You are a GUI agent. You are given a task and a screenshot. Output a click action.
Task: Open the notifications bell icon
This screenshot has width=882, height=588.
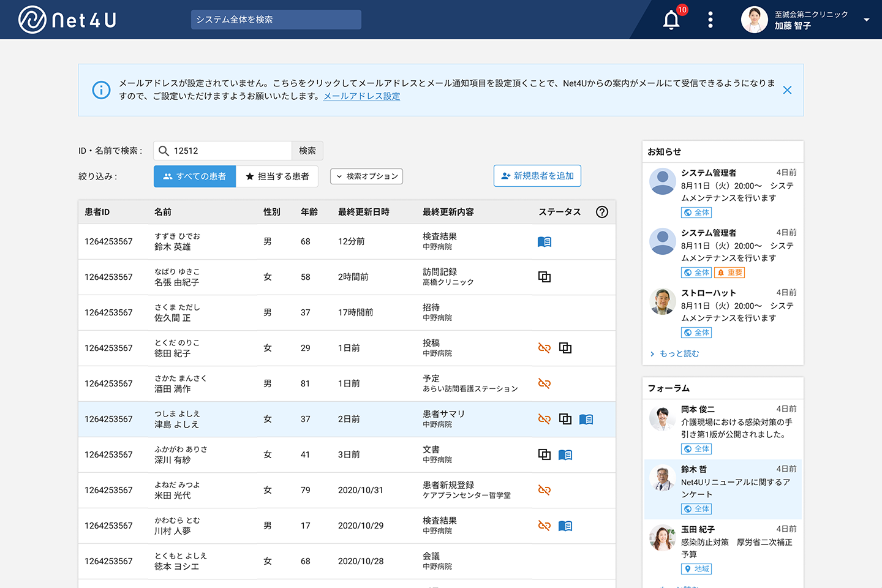671,20
